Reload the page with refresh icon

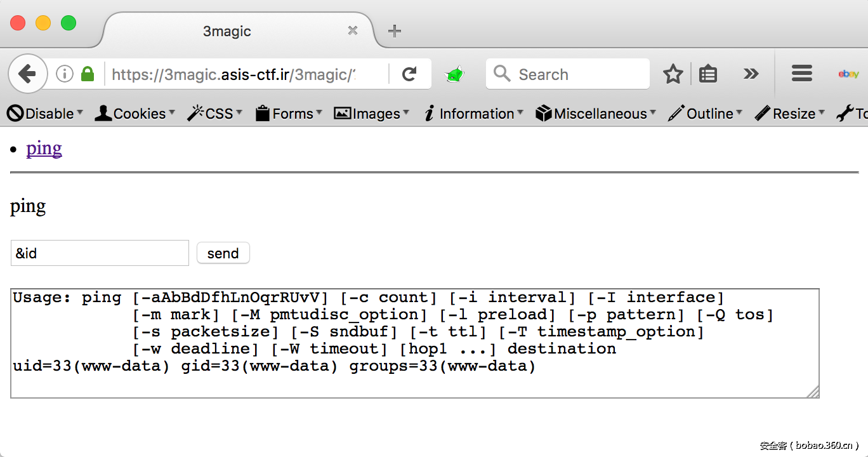click(409, 74)
